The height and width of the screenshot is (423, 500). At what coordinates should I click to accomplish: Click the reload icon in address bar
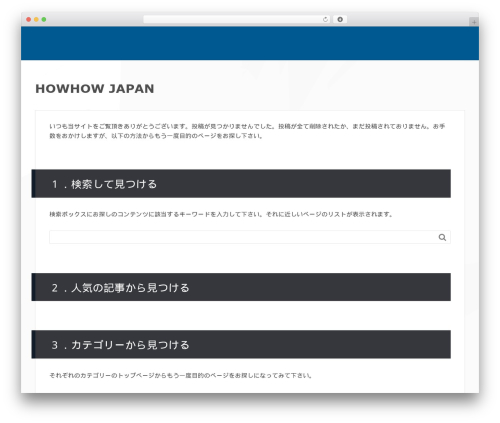pos(325,19)
